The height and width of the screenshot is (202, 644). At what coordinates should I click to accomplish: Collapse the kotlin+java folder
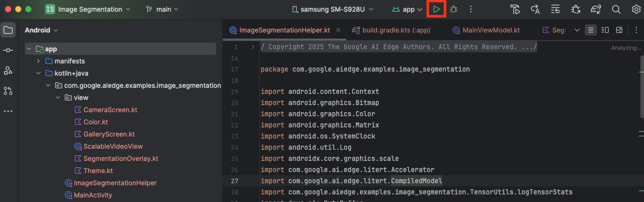(38, 73)
